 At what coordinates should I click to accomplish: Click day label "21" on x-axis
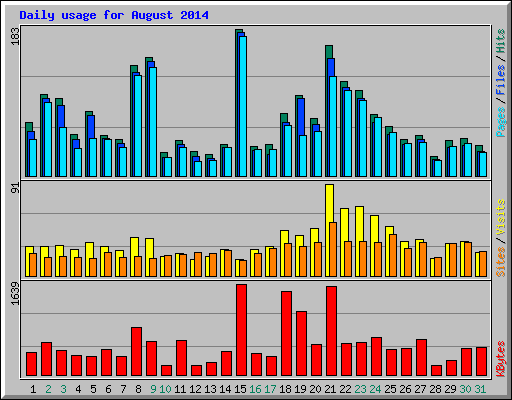pyautogui.click(x=330, y=389)
